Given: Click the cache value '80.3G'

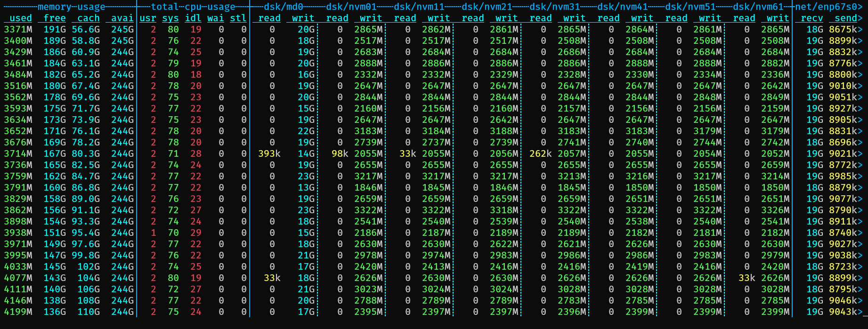Looking at the screenshot, I should pyautogui.click(x=86, y=153).
